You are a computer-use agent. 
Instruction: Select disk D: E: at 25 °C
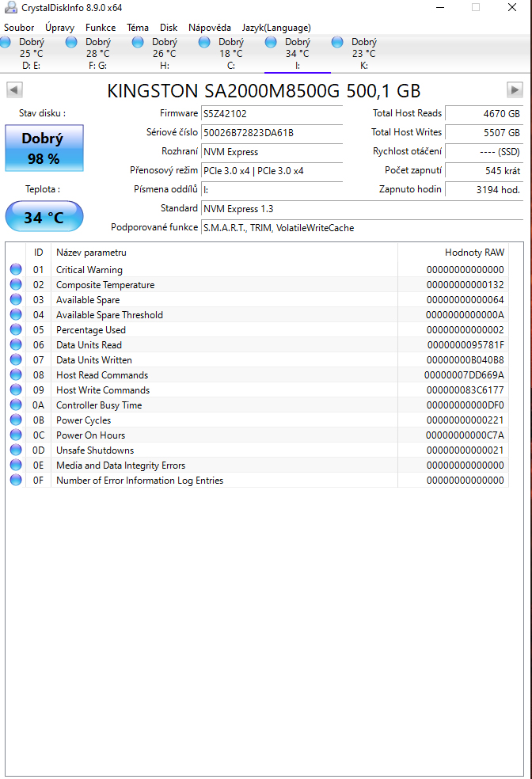pos(32,54)
